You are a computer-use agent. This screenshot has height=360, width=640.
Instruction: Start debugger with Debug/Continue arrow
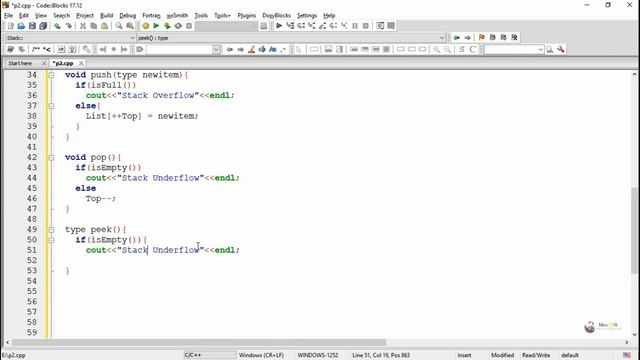279,26
